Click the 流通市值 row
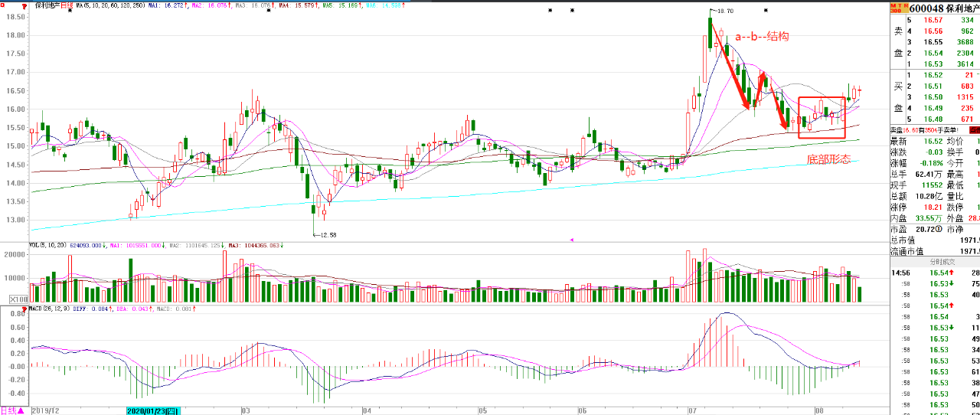The height and width of the screenshot is (415, 980). pos(935,251)
